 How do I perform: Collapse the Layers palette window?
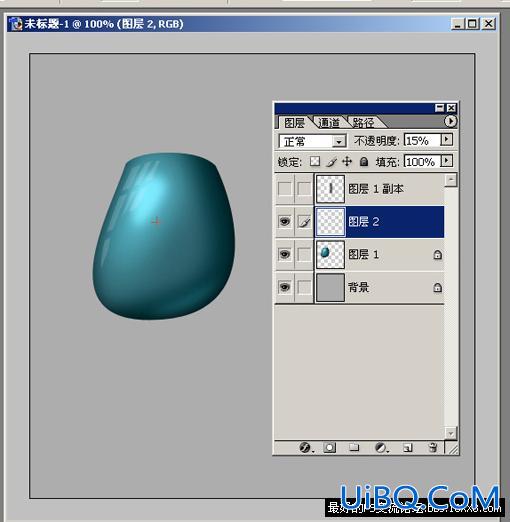tap(440, 108)
